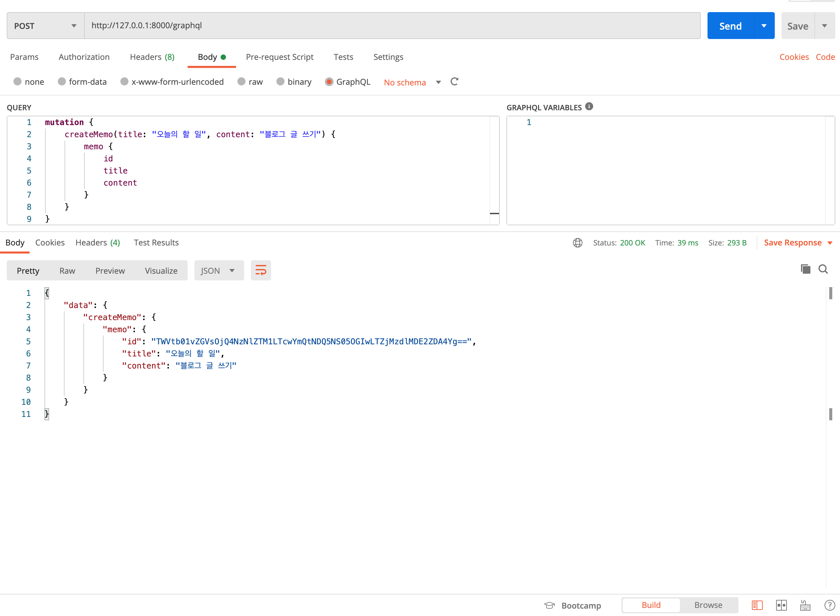Open the POST method dropdown
This screenshot has height=616, width=840.
pyautogui.click(x=45, y=26)
